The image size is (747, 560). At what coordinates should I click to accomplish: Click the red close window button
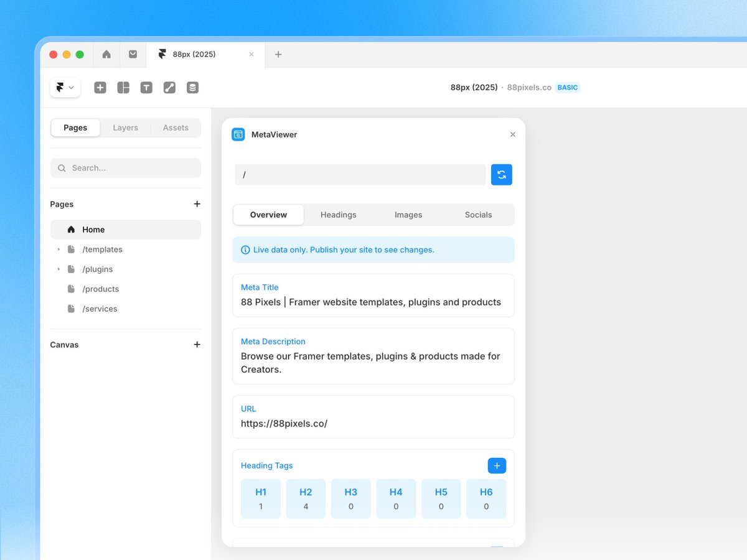pyautogui.click(x=54, y=55)
